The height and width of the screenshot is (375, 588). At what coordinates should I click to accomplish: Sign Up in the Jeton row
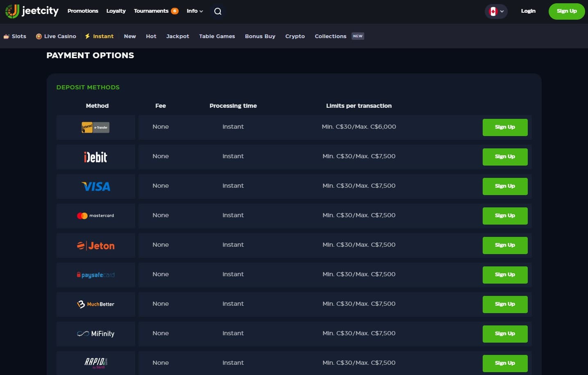click(x=505, y=245)
